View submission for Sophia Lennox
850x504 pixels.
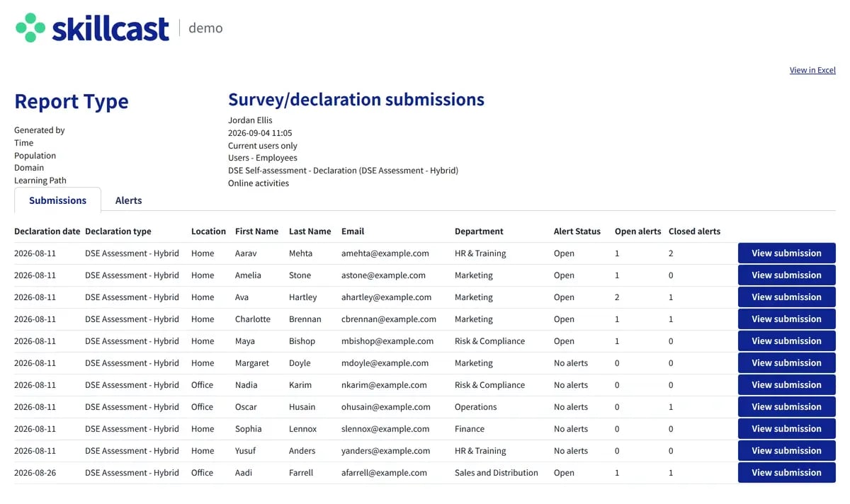pos(786,429)
